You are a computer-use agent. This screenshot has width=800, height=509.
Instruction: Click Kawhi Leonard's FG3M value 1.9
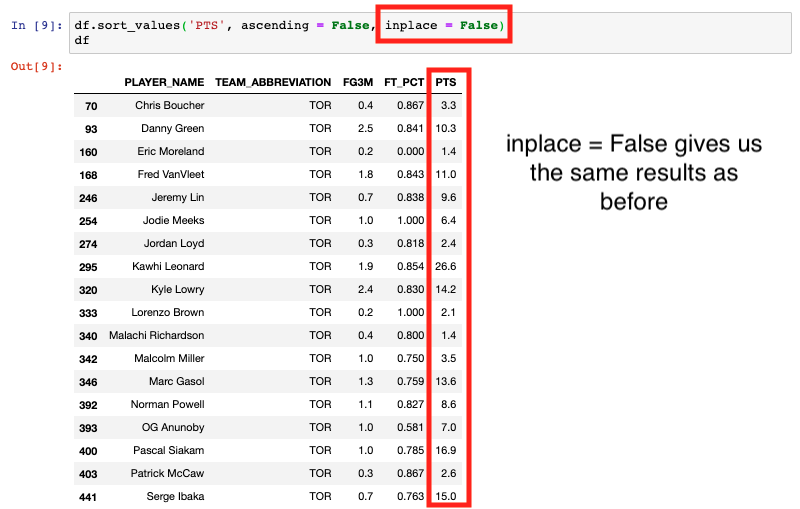pyautogui.click(x=365, y=266)
